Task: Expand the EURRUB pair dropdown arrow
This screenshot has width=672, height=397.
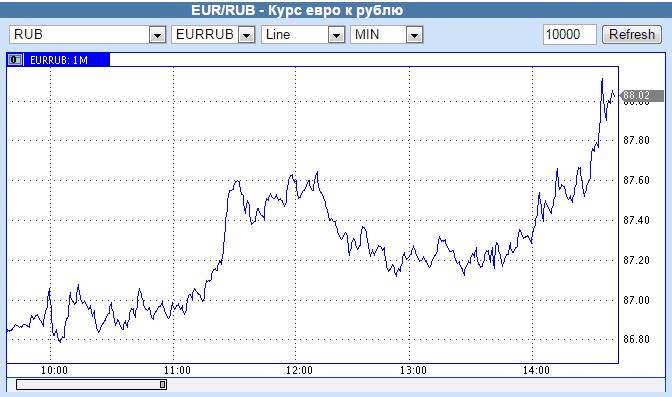Action: click(246, 35)
